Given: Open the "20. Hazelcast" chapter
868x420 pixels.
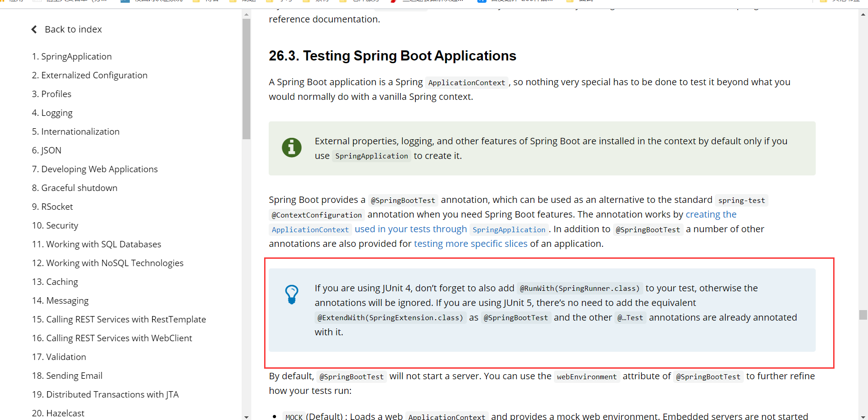Looking at the screenshot, I should [x=58, y=412].
